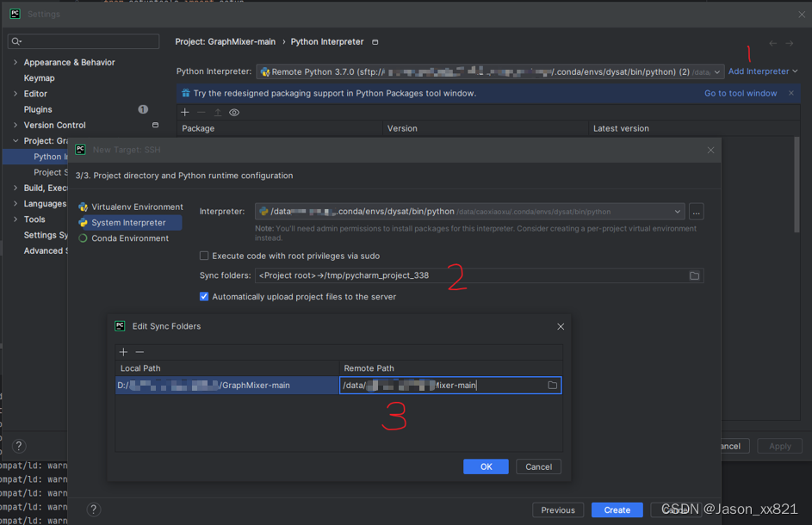The height and width of the screenshot is (525, 812).
Task: Click the upgrade package arrow icon
Action: click(x=218, y=113)
